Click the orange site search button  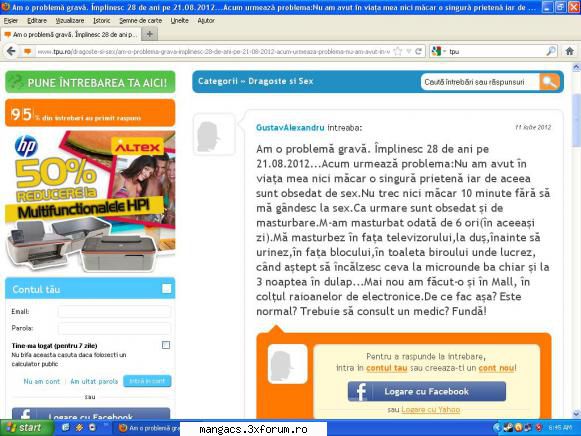(x=550, y=82)
